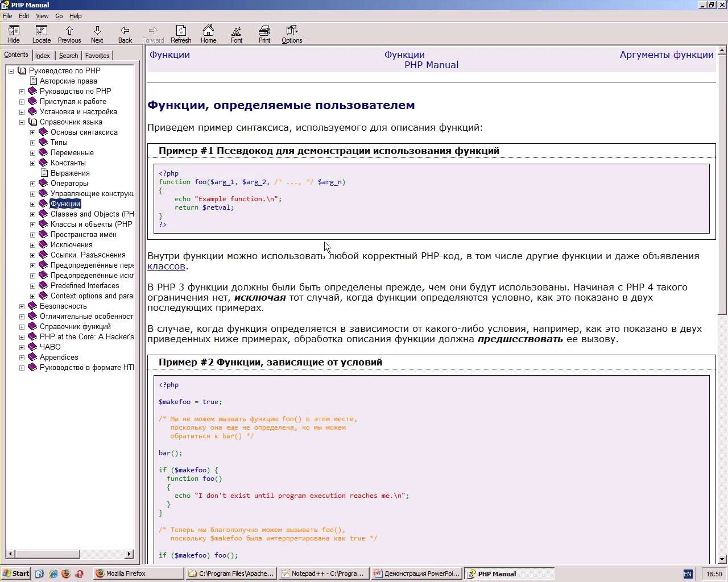Follow the классов hyperlink

coord(166,266)
